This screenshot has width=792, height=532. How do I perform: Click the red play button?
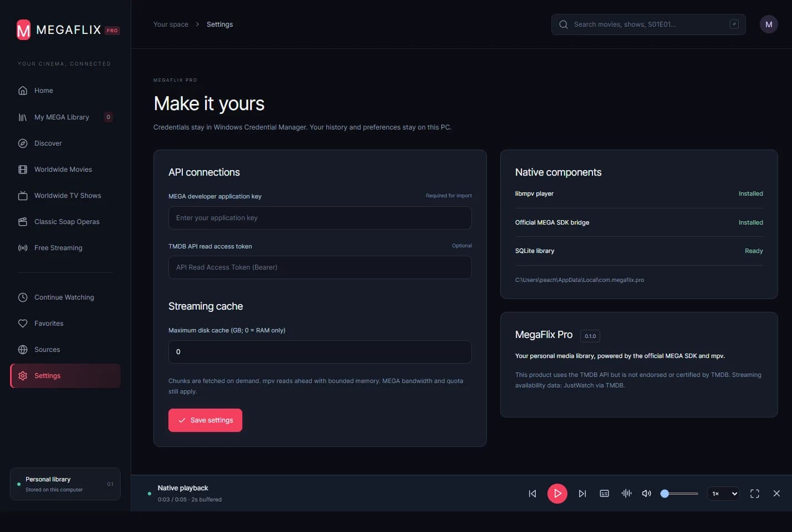point(557,494)
